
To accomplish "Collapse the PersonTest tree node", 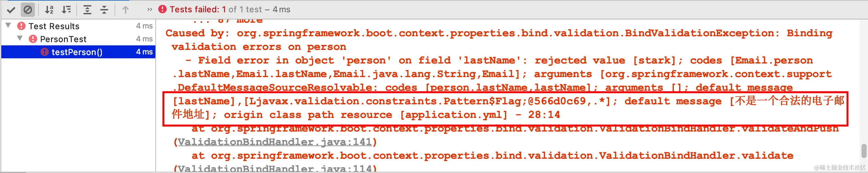I will click(20, 38).
